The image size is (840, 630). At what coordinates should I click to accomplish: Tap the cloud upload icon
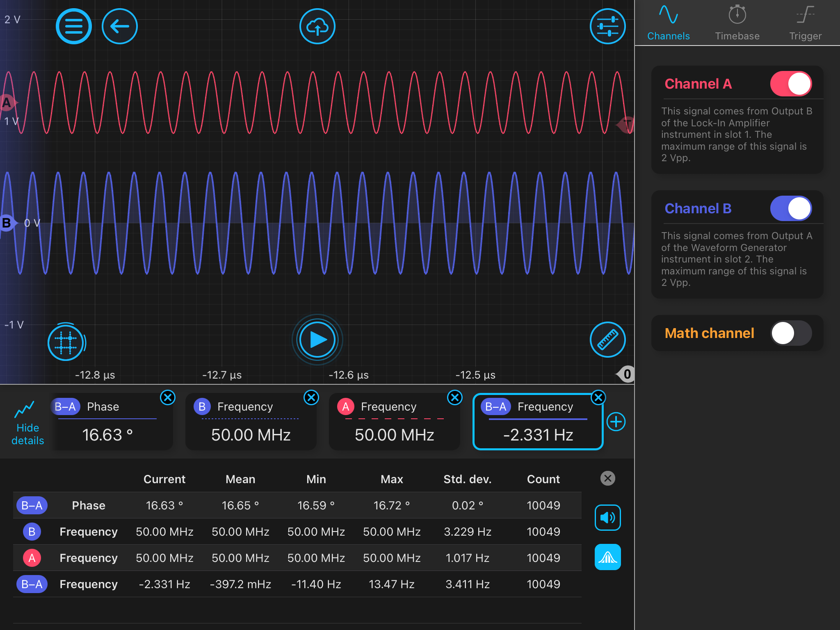click(x=317, y=27)
